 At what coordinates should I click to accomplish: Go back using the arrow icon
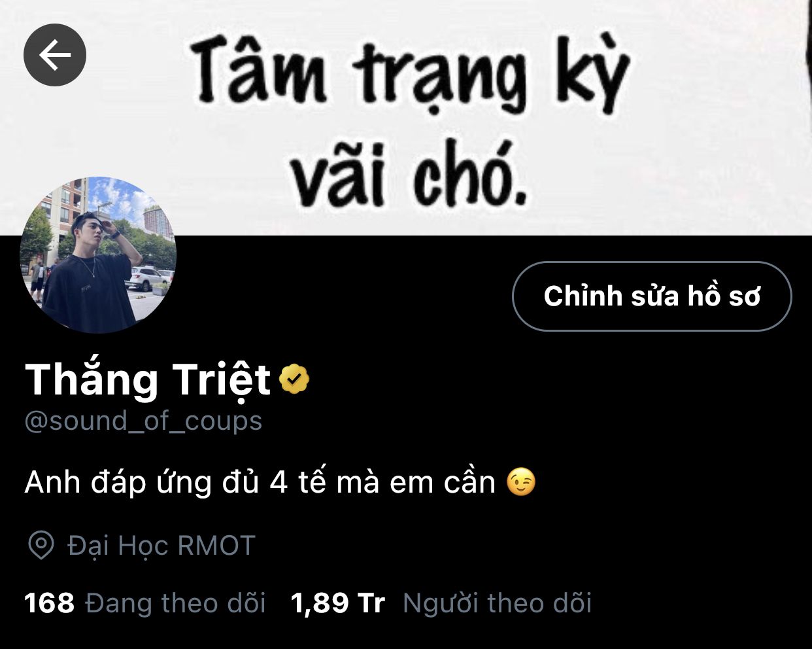click(55, 55)
